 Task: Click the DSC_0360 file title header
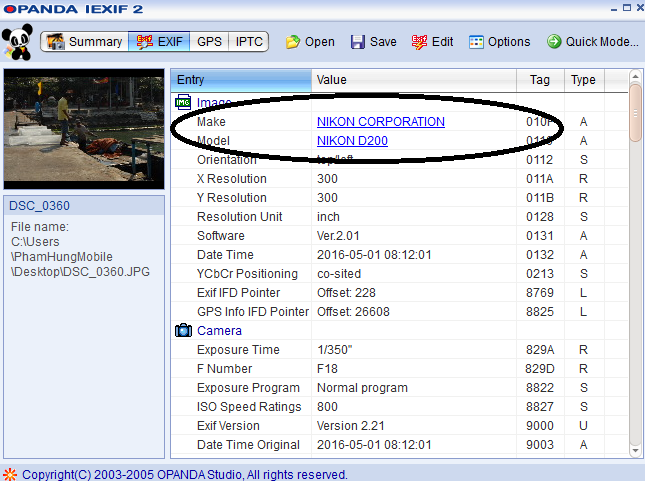click(84, 206)
